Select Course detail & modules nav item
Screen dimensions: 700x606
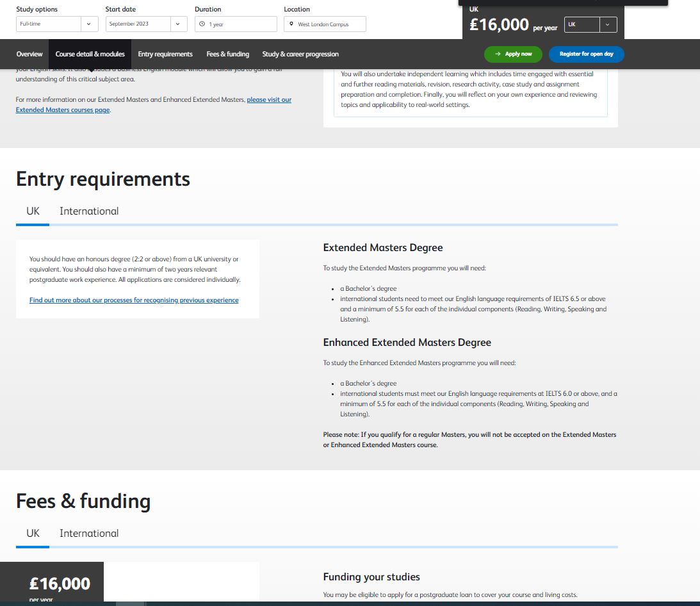90,54
